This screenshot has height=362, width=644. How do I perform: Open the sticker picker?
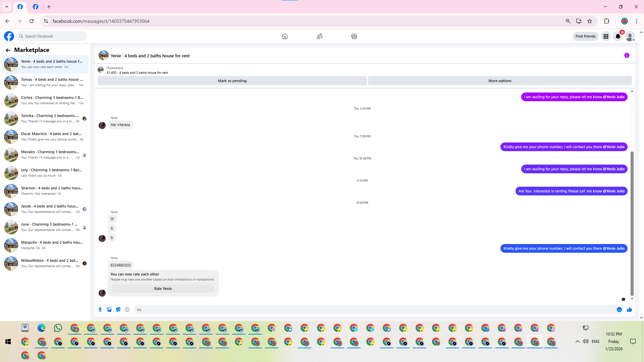point(118,310)
